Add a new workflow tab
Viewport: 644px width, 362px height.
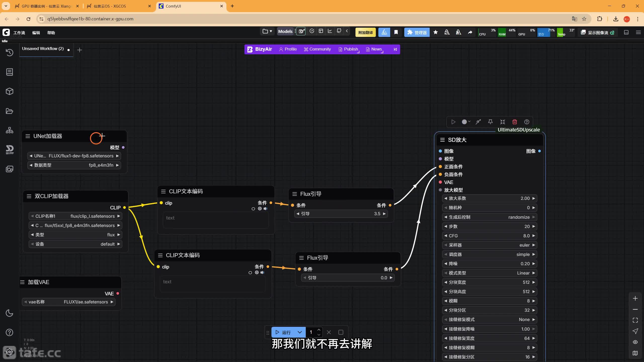click(79, 50)
